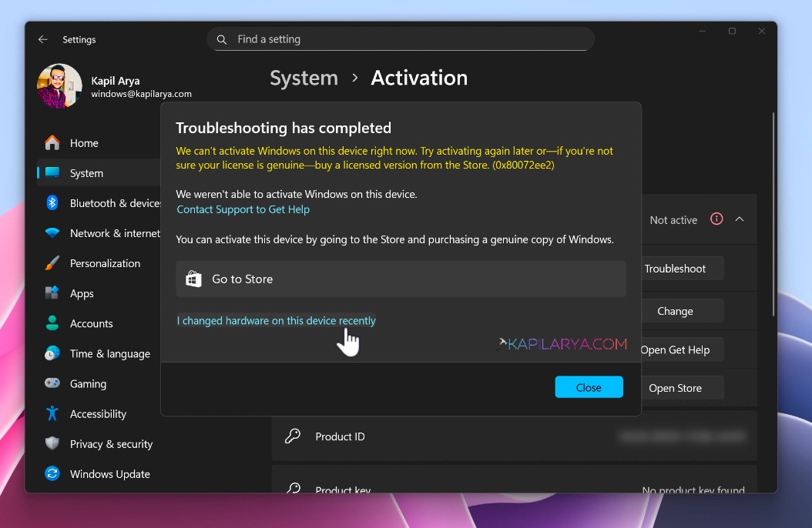Go to Personalization settings
812x528 pixels.
click(x=105, y=263)
